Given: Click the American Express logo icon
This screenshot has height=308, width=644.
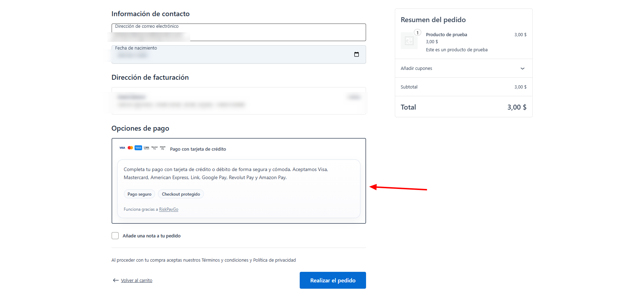Looking at the screenshot, I should (x=138, y=148).
